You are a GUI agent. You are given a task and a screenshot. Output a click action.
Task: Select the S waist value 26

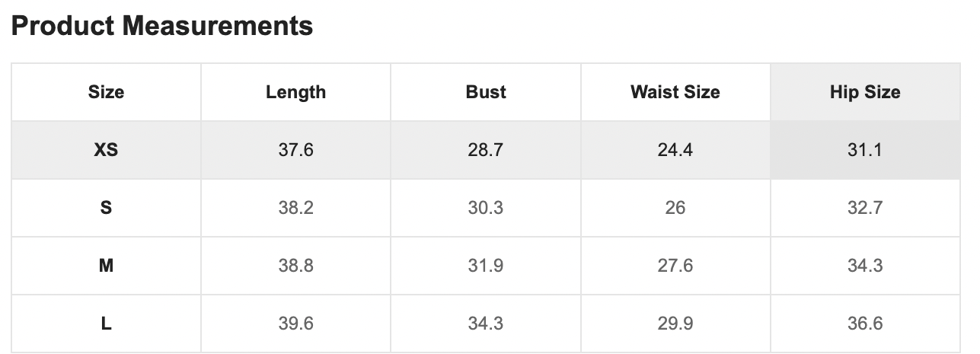tap(675, 208)
